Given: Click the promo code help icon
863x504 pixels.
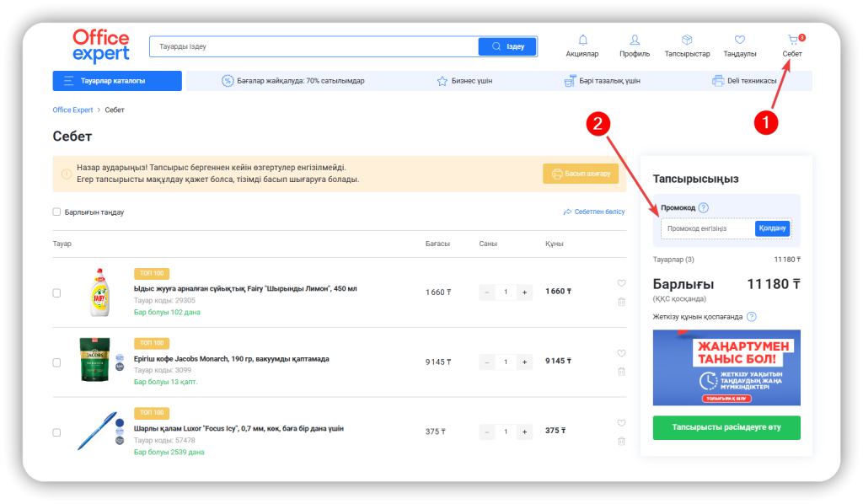Looking at the screenshot, I should [704, 208].
